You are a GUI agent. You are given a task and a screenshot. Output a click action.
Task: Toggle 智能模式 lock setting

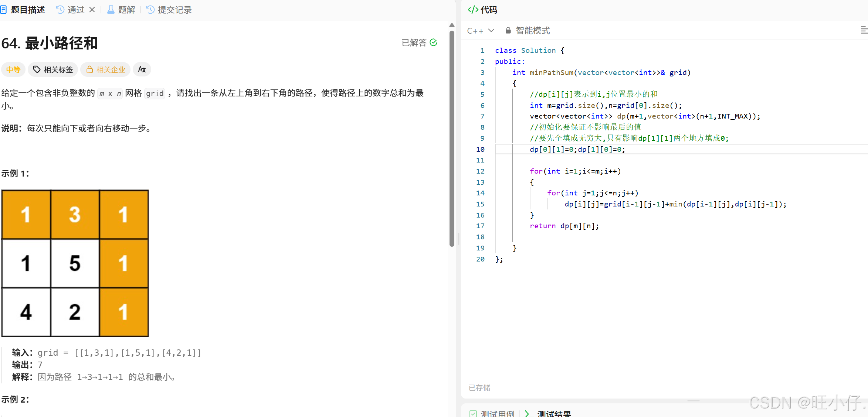tap(528, 31)
